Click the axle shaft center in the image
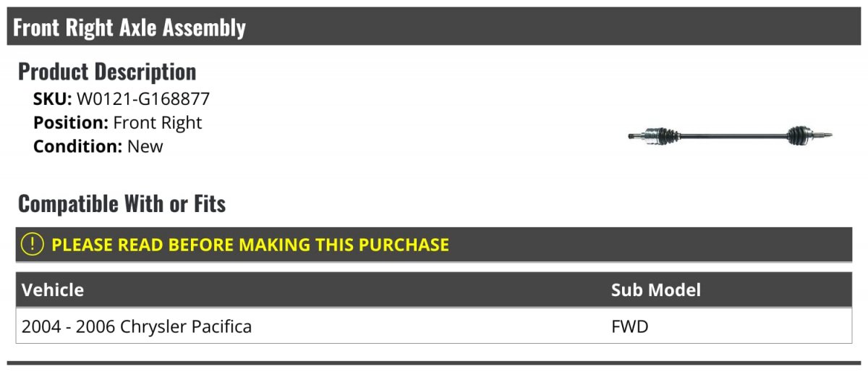 tap(733, 135)
